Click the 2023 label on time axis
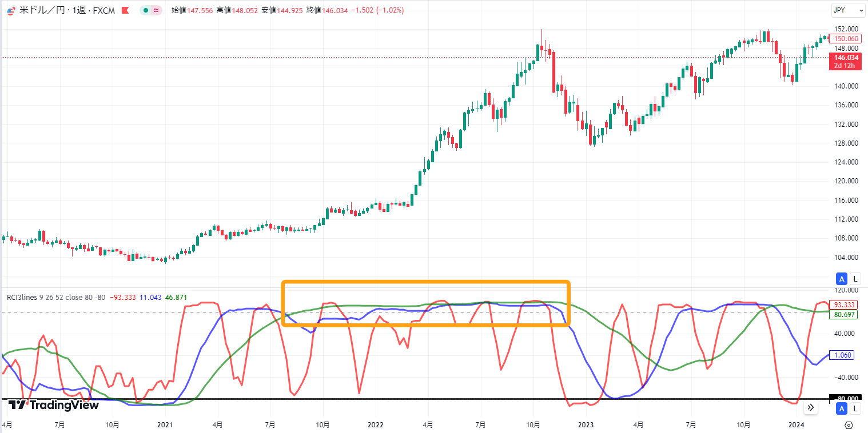The image size is (868, 433). pos(586,425)
